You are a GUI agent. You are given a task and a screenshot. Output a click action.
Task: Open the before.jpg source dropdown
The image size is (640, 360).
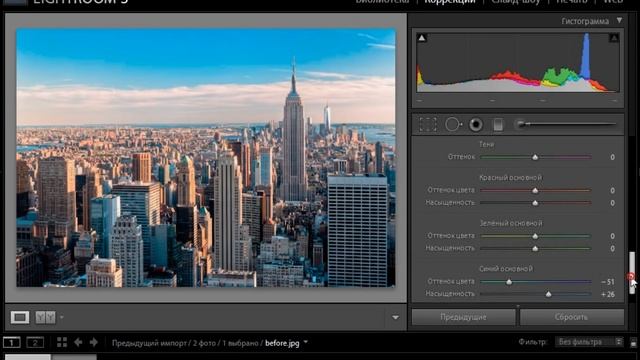coord(306,342)
